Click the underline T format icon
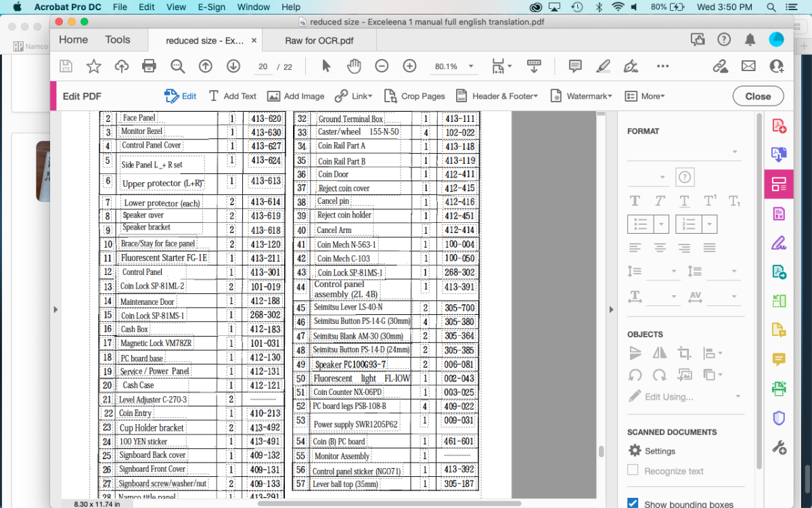 point(684,201)
